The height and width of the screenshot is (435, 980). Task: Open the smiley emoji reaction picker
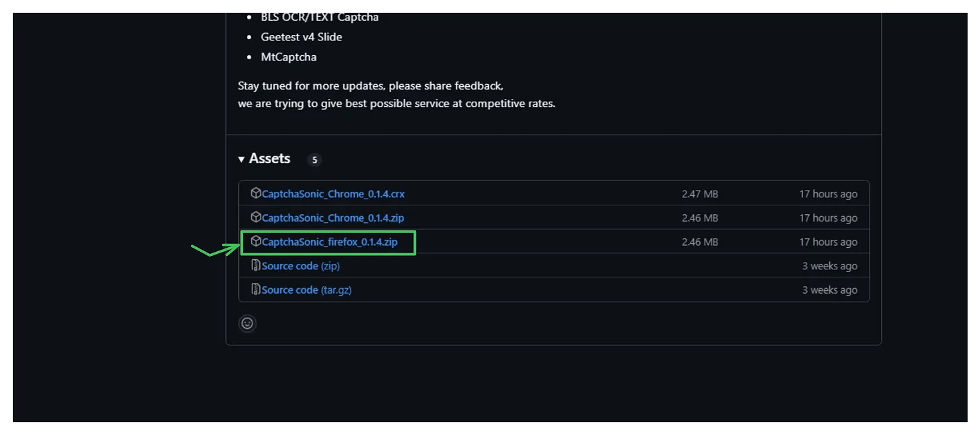[x=248, y=323]
